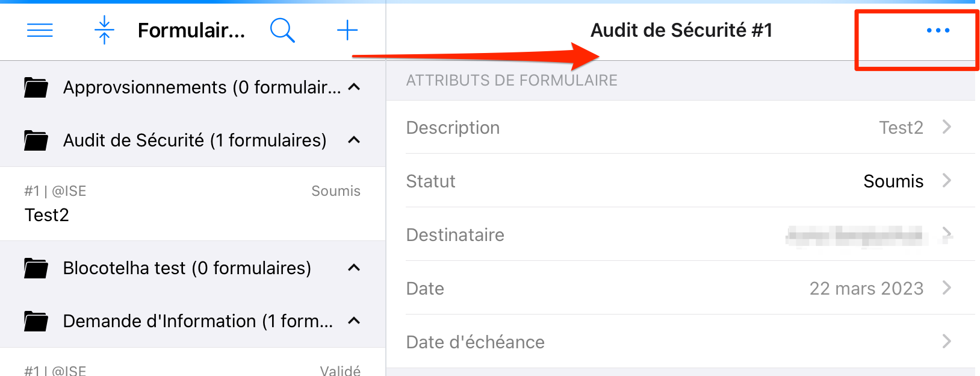Collapse the Blocotelha test folder chevron

[354, 268]
